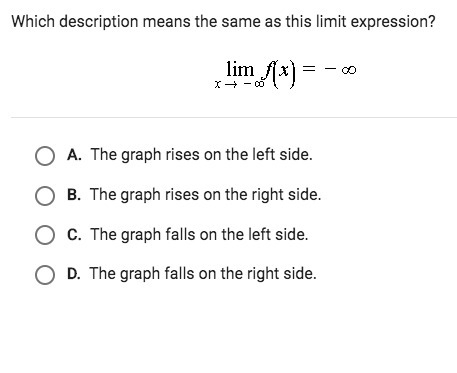Select radio button for option D
457x373 pixels.
(x=45, y=275)
